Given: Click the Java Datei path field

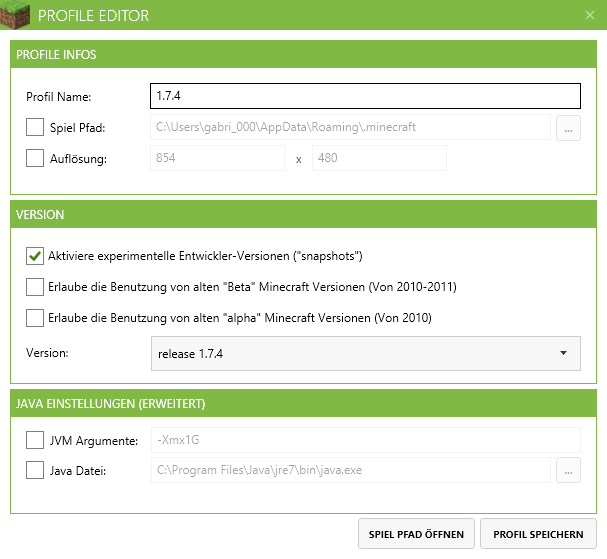Looking at the screenshot, I should 351,470.
